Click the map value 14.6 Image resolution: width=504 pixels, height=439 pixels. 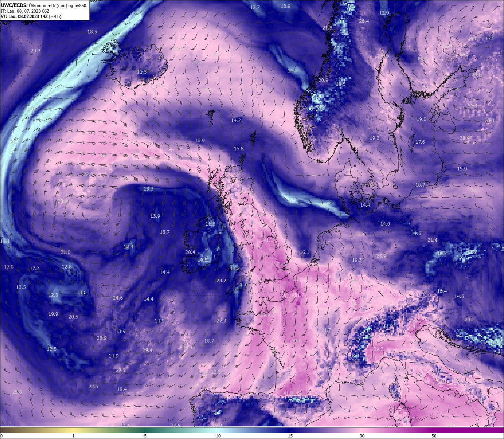click(459, 296)
